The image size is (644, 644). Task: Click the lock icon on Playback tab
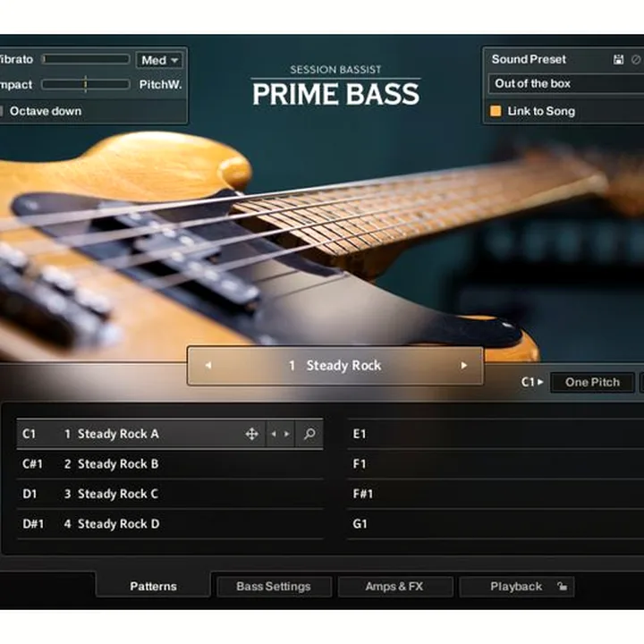coord(563,586)
